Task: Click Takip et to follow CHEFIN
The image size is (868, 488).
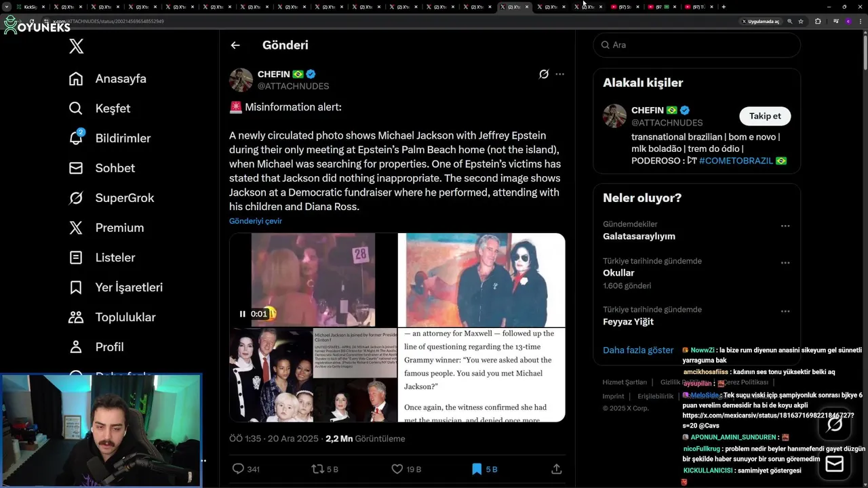Action: pyautogui.click(x=765, y=116)
